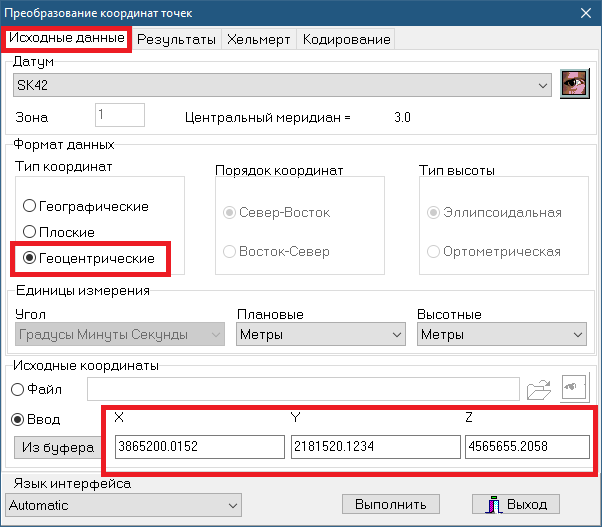Select the Ввод input radio button
The width and height of the screenshot is (602, 527).
coord(18,421)
